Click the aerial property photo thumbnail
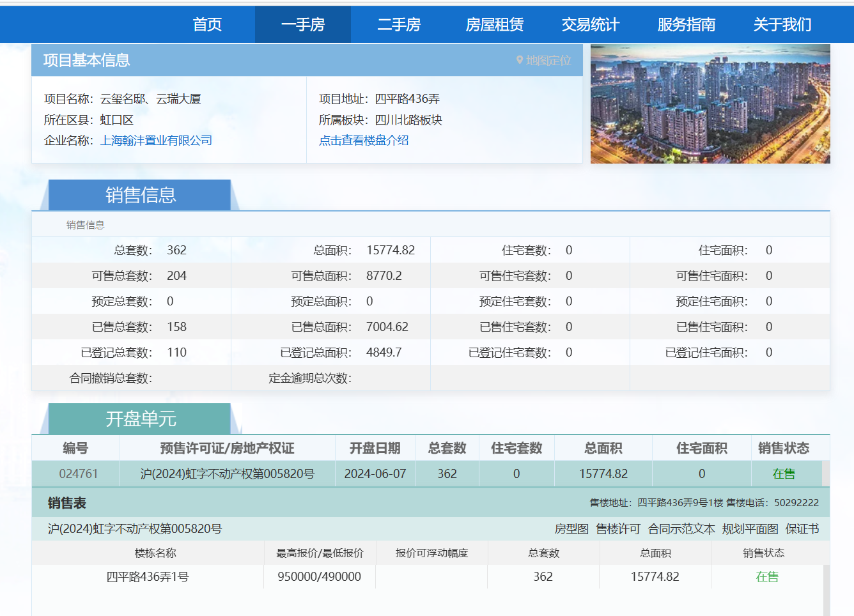The height and width of the screenshot is (616, 854). (710, 104)
